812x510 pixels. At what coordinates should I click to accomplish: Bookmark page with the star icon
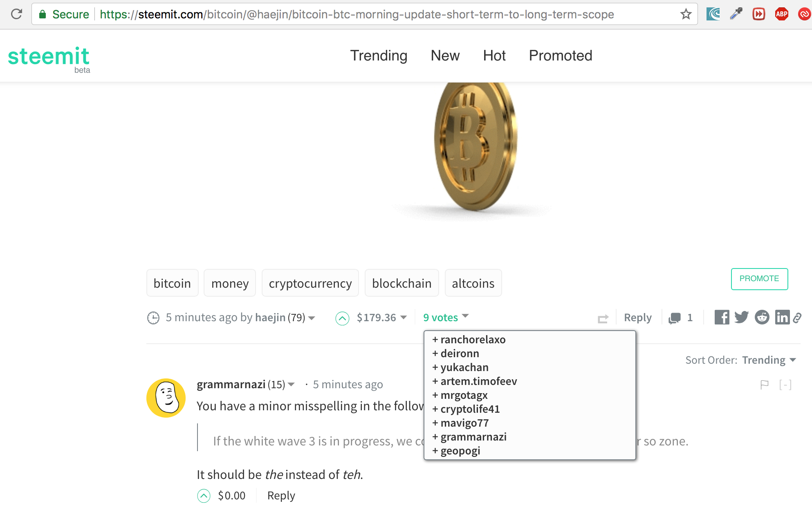(x=686, y=14)
